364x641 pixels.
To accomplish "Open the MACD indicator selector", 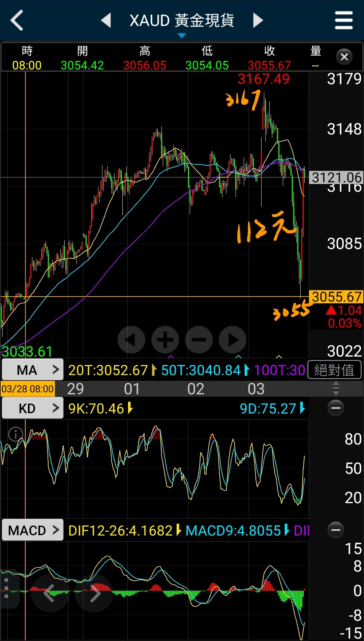I will [33, 530].
